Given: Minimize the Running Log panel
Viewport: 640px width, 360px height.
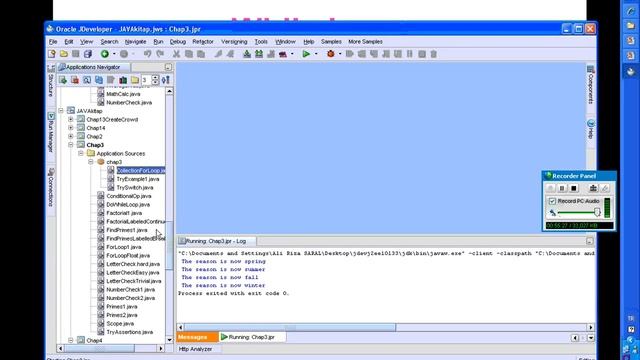Looking at the screenshot, I should (x=590, y=241).
